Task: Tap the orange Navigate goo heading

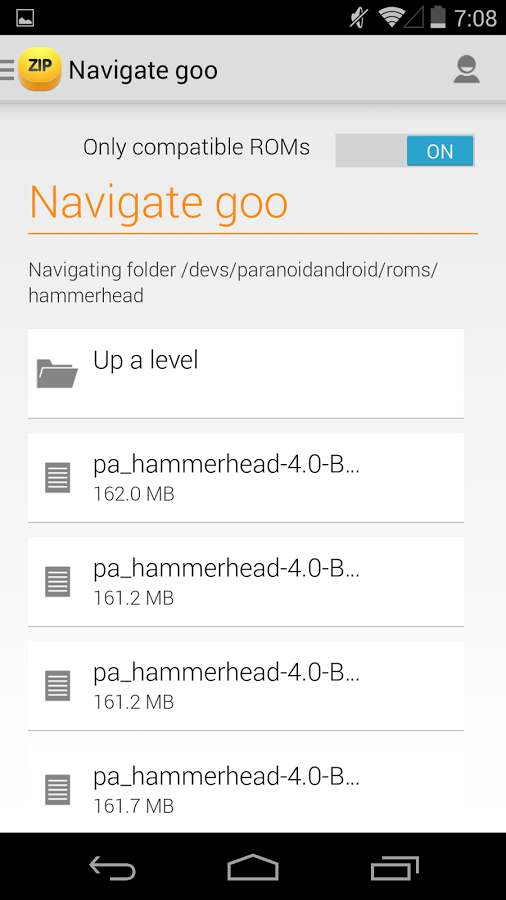Action: click(x=158, y=202)
